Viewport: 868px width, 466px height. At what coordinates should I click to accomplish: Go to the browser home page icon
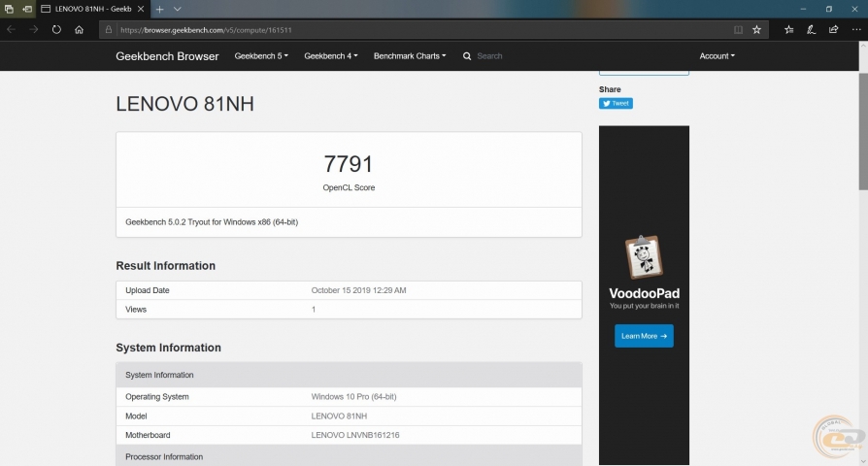click(x=80, y=29)
